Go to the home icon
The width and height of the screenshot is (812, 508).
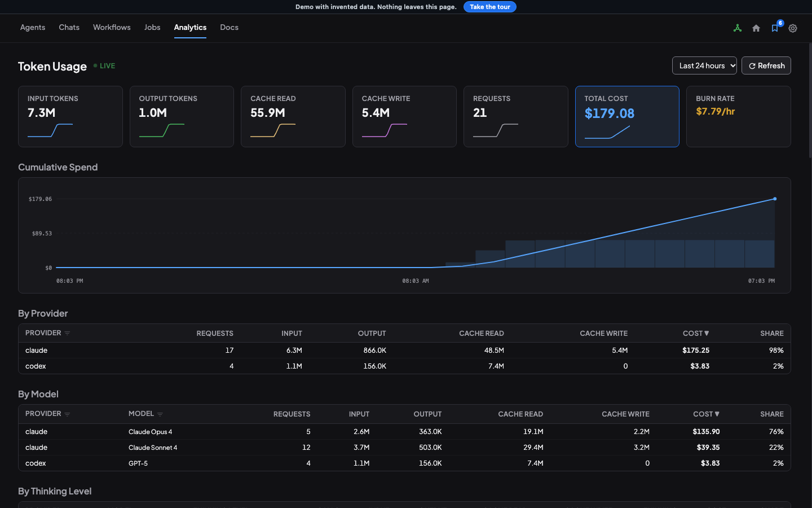point(756,28)
